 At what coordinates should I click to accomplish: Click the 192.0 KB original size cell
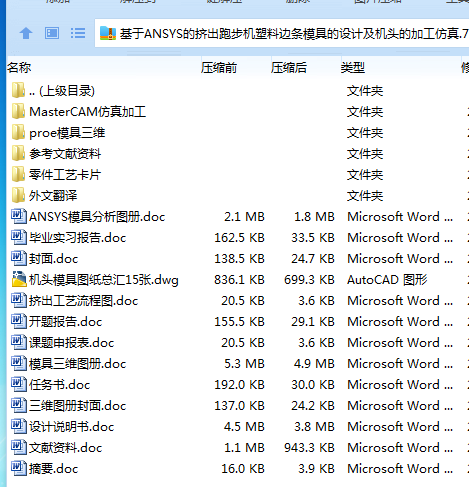239,385
